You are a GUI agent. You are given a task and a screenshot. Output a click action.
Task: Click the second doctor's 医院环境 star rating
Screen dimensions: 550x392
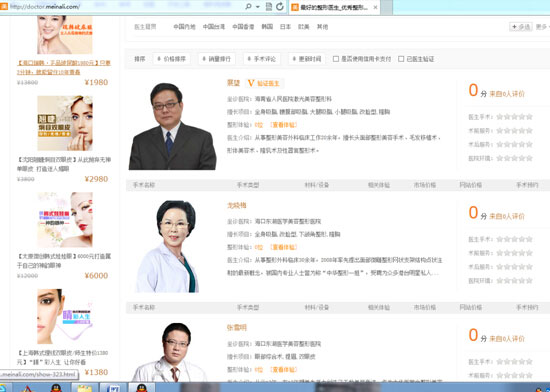coord(515,281)
